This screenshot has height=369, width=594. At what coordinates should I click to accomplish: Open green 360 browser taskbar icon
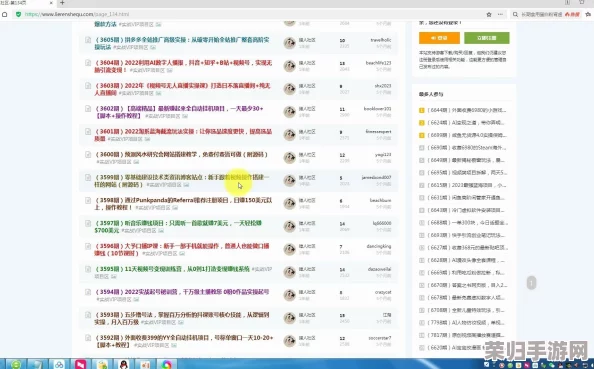(x=16, y=364)
